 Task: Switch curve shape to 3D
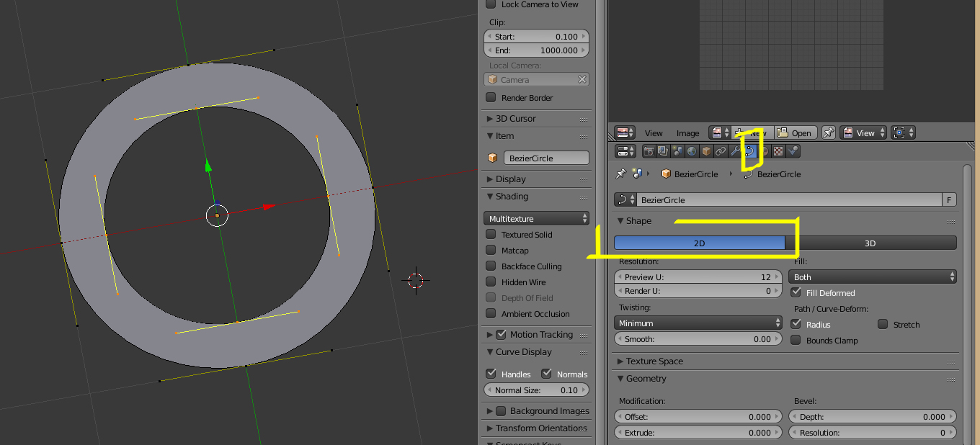[x=870, y=243]
